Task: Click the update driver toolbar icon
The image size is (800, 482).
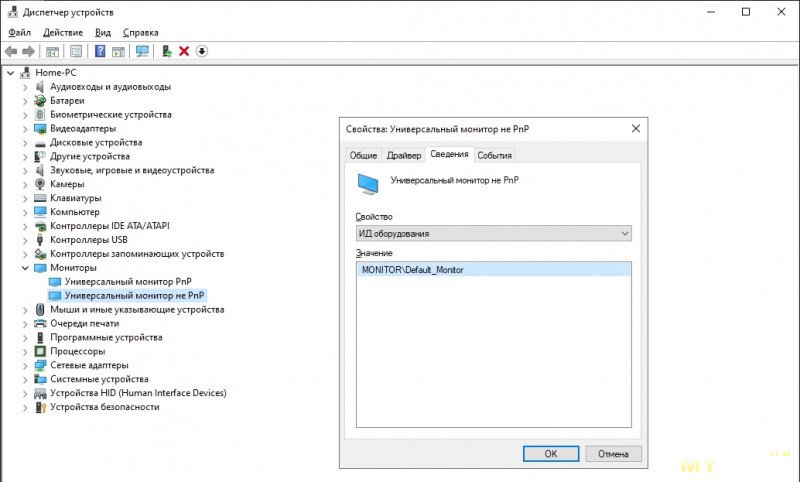Action: [x=167, y=51]
